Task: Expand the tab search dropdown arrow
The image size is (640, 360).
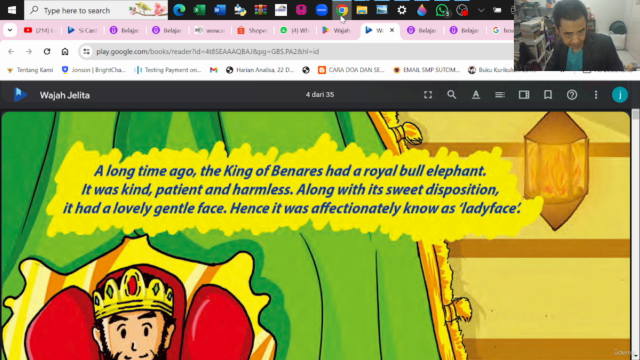Action: pyautogui.click(x=10, y=30)
